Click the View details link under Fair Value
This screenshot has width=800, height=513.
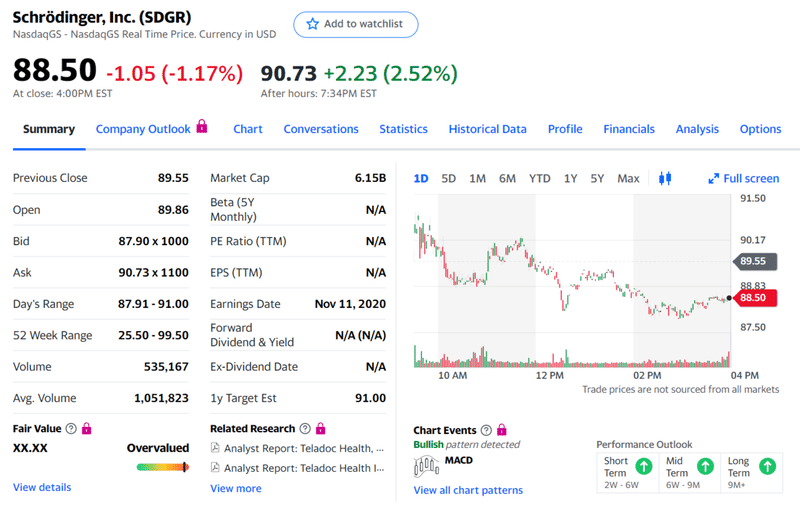click(42, 487)
